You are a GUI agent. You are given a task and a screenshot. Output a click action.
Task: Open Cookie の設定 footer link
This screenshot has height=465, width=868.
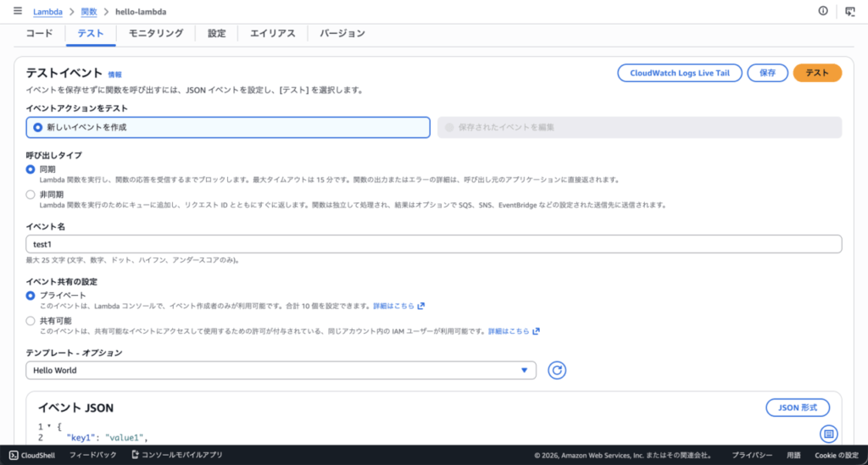837,456
